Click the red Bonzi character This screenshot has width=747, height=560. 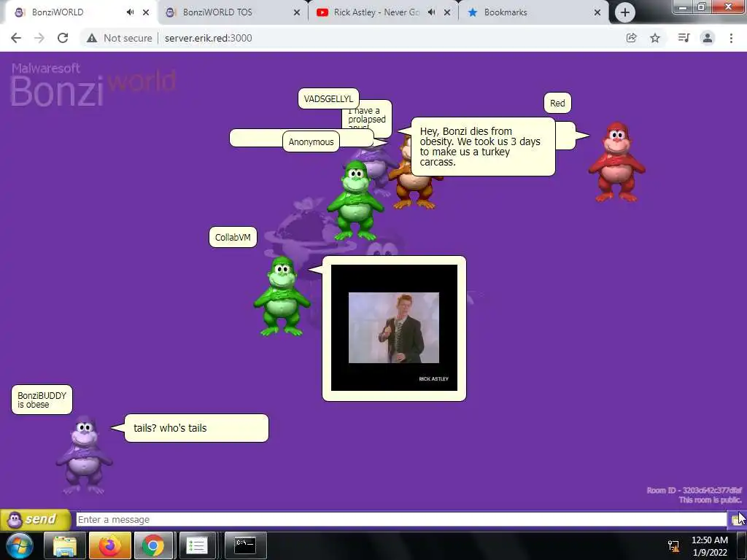point(617,162)
